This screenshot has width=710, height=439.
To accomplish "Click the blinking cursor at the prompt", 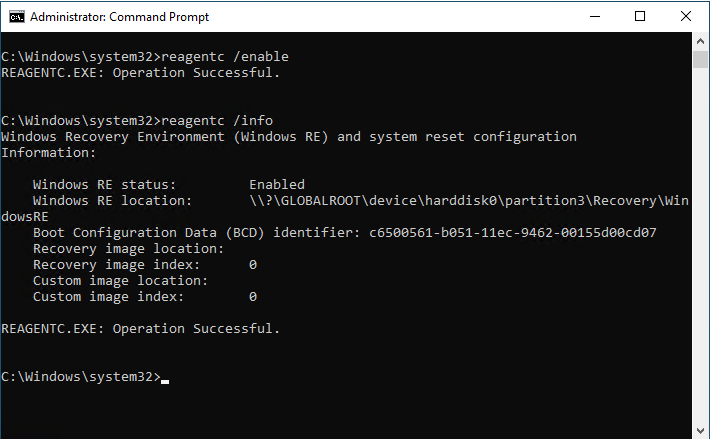I will [x=165, y=381].
